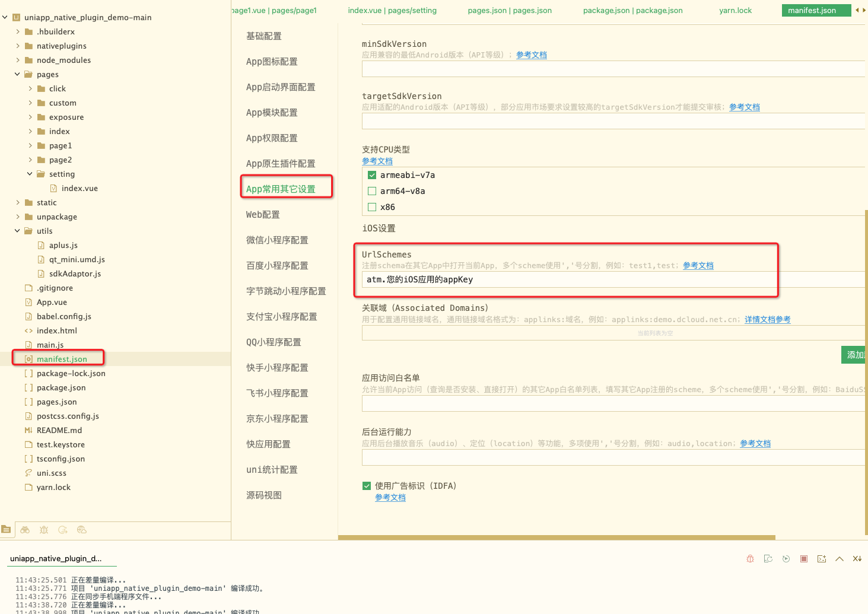
Task: Open the debug bug icon in sidebar footer
Action: (44, 530)
